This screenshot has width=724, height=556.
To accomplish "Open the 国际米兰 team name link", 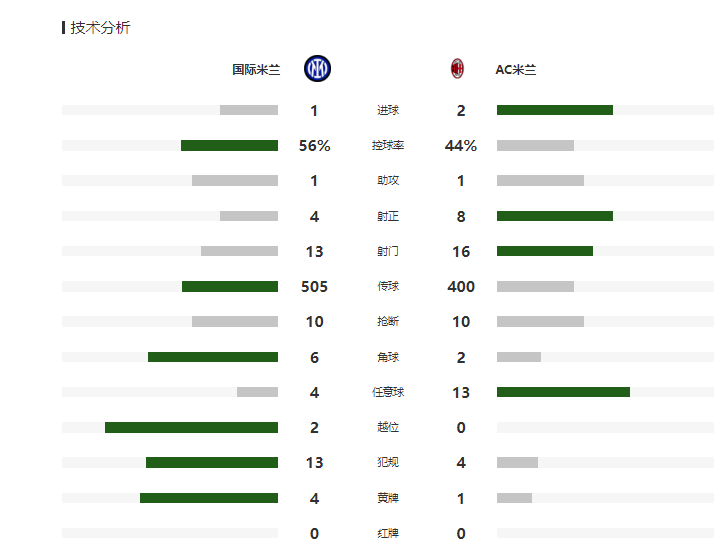I will tap(256, 70).
